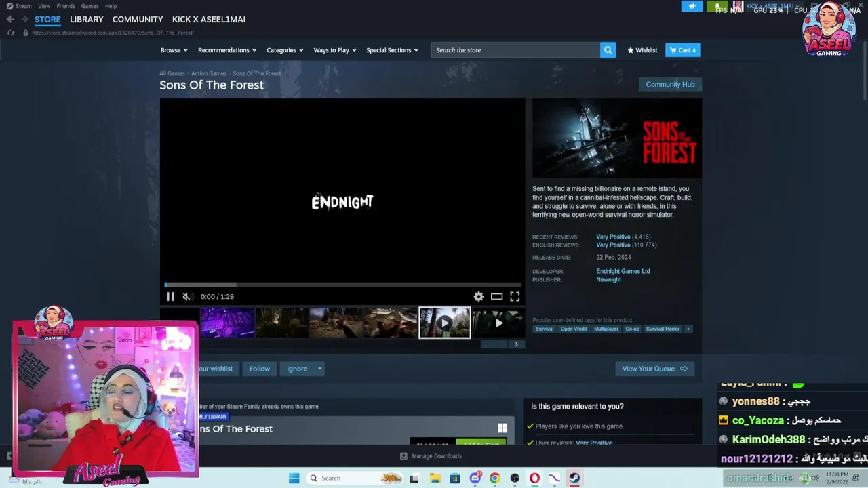Open the Newnight publisher link
The width and height of the screenshot is (868, 488).
(x=608, y=279)
